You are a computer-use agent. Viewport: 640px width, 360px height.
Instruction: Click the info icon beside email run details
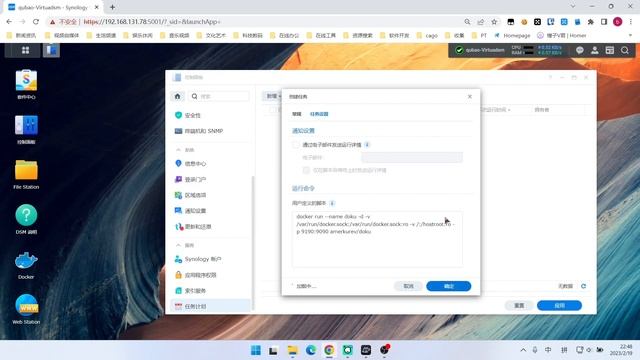point(367,144)
